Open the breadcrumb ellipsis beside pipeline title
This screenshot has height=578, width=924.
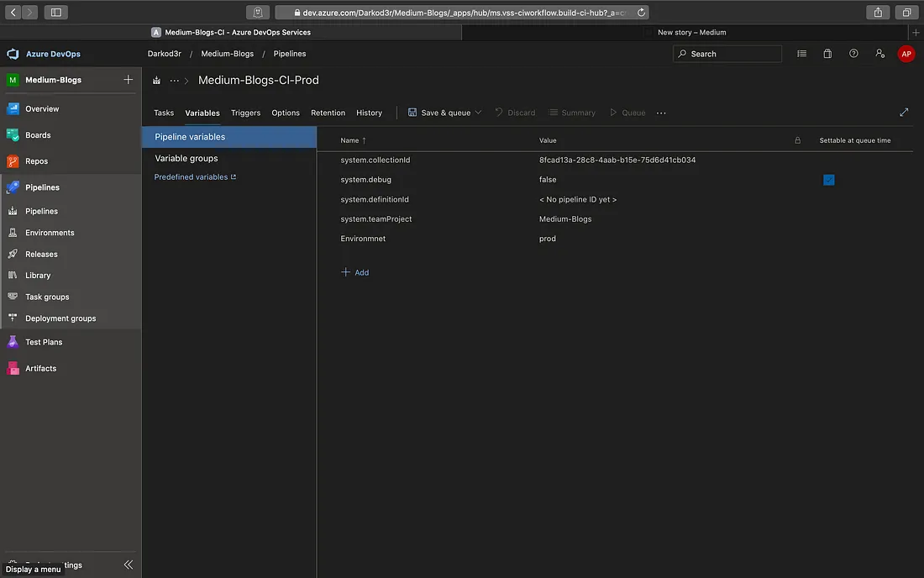[x=175, y=80]
